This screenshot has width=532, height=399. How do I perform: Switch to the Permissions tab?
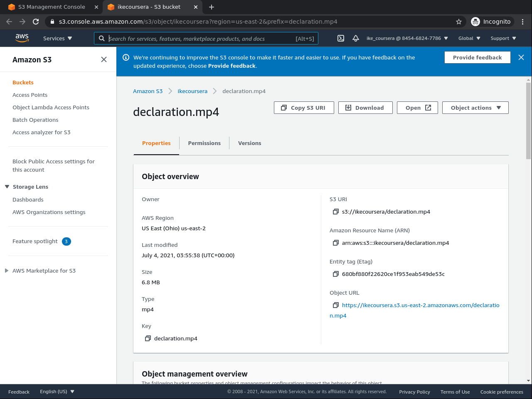click(x=204, y=143)
